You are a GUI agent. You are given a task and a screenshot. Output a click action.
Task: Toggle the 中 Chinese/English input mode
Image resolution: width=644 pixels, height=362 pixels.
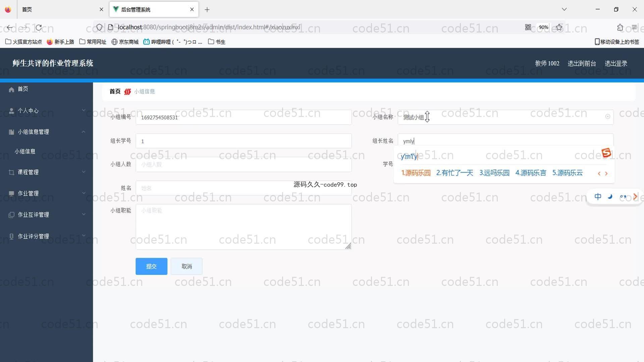598,197
